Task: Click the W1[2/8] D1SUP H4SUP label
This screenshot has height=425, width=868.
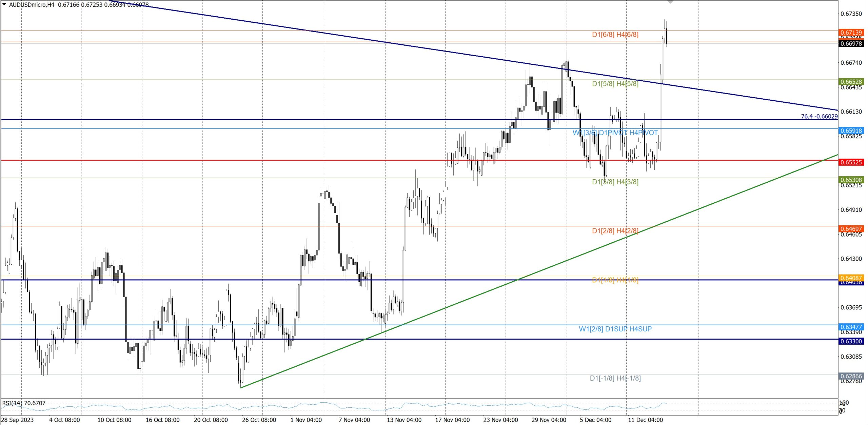Action: point(615,329)
